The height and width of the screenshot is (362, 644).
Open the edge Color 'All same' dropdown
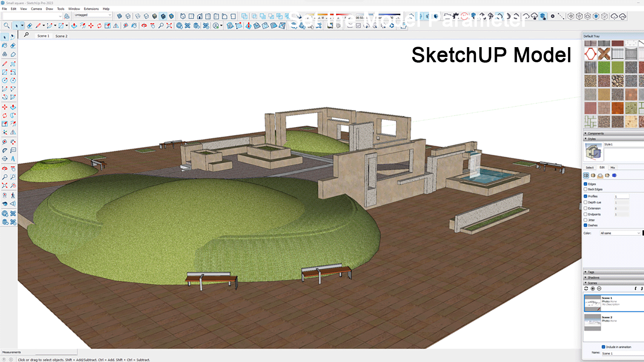coord(620,233)
